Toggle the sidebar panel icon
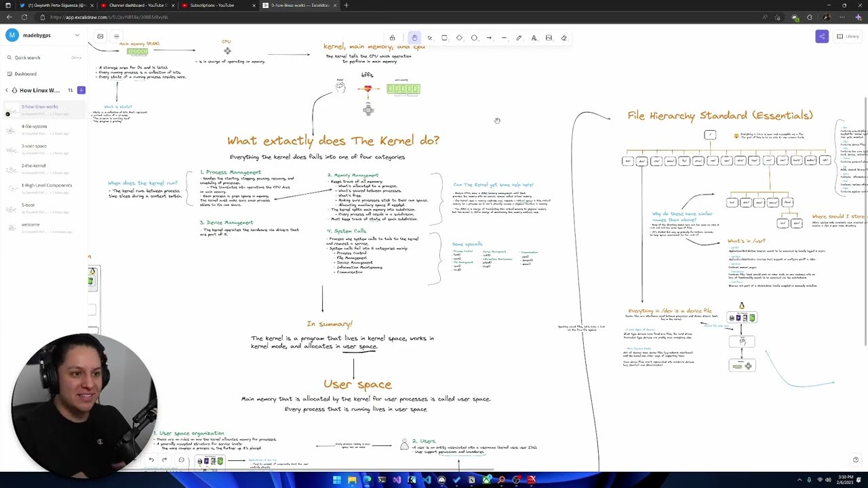This screenshot has height=488, width=868. (100, 37)
